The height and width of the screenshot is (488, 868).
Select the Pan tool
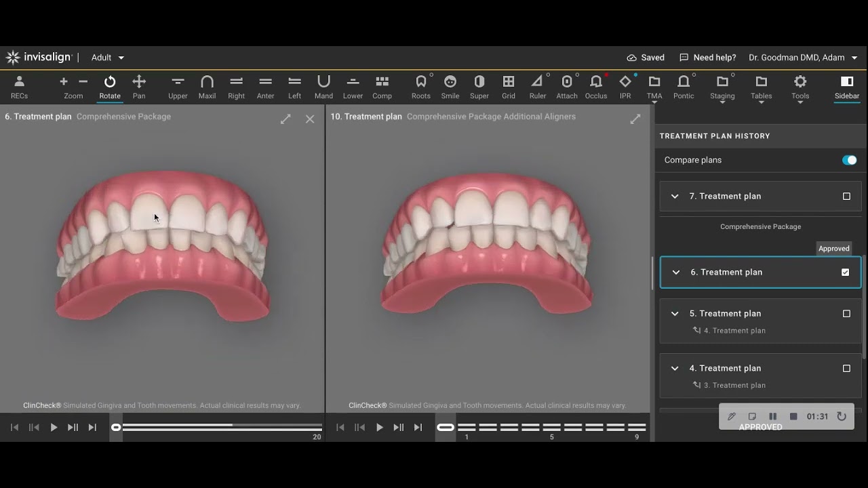pos(139,87)
